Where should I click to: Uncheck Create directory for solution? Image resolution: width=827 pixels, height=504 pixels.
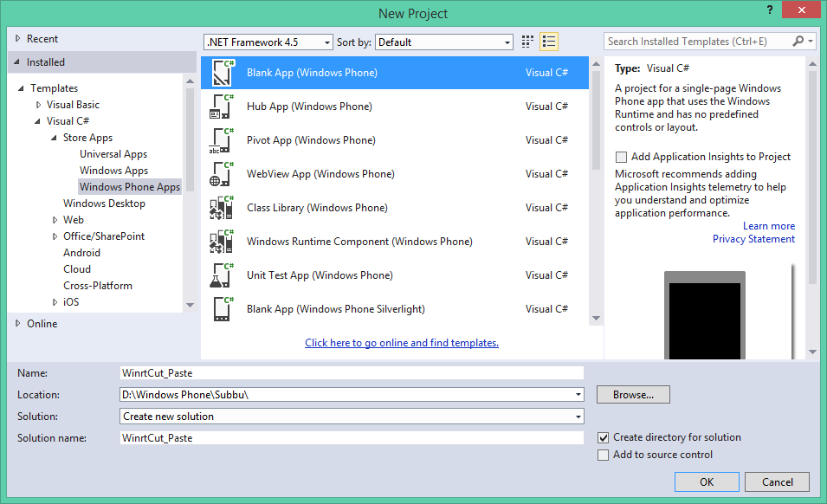pyautogui.click(x=604, y=437)
